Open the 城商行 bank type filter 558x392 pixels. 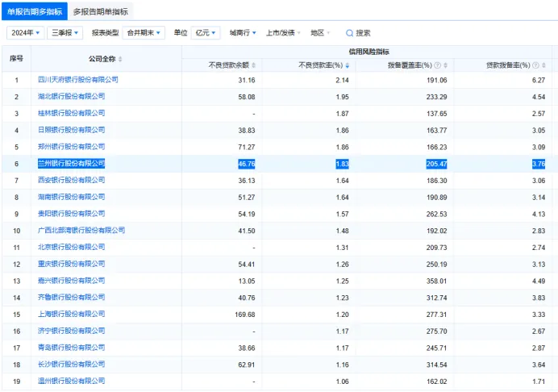[243, 33]
